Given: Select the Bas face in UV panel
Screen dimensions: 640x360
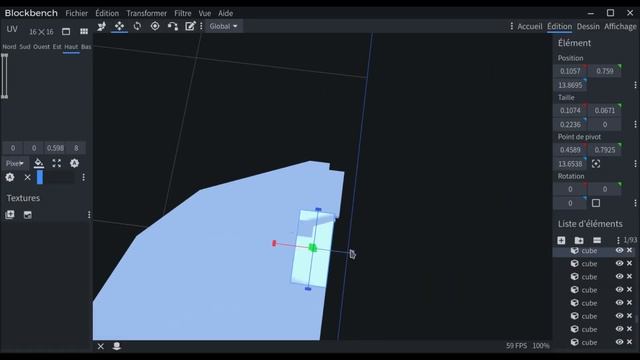Looking at the screenshot, I should click(86, 47).
